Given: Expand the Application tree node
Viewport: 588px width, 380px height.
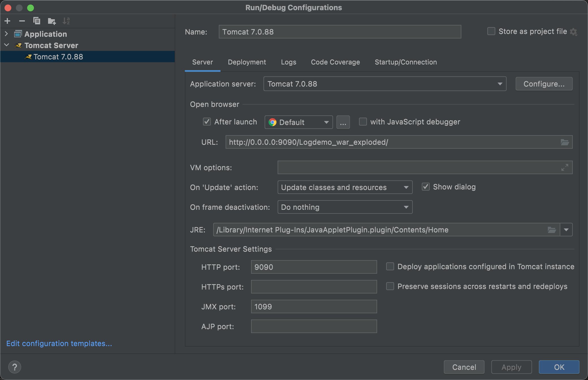Looking at the screenshot, I should (7, 34).
